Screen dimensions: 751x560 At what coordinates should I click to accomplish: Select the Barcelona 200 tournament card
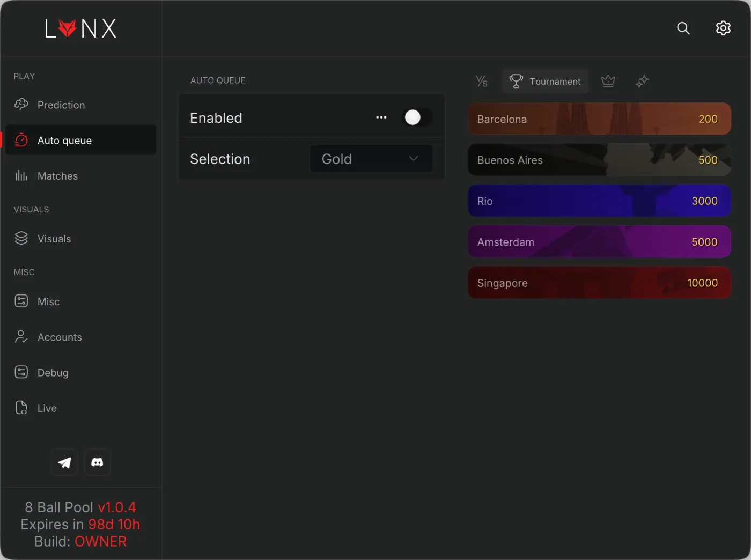[599, 119]
